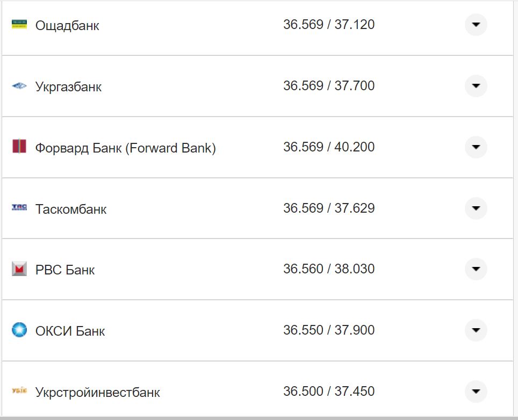Click the РВС Банк red square logo
The height and width of the screenshot is (420, 518).
tap(18, 269)
